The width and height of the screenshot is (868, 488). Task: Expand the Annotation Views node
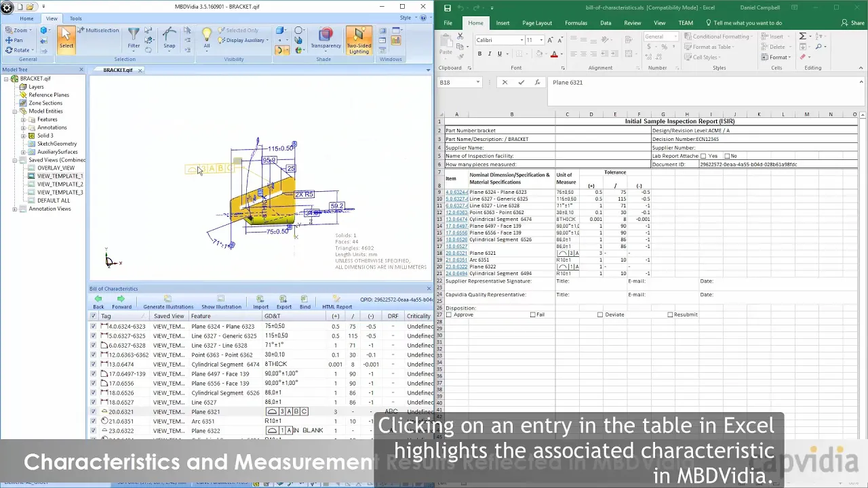click(15, 209)
